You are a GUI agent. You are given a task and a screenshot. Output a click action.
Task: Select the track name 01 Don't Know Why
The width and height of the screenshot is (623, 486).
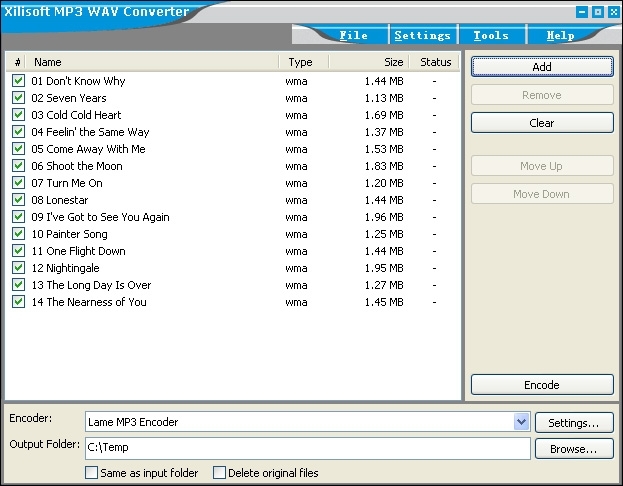point(78,81)
